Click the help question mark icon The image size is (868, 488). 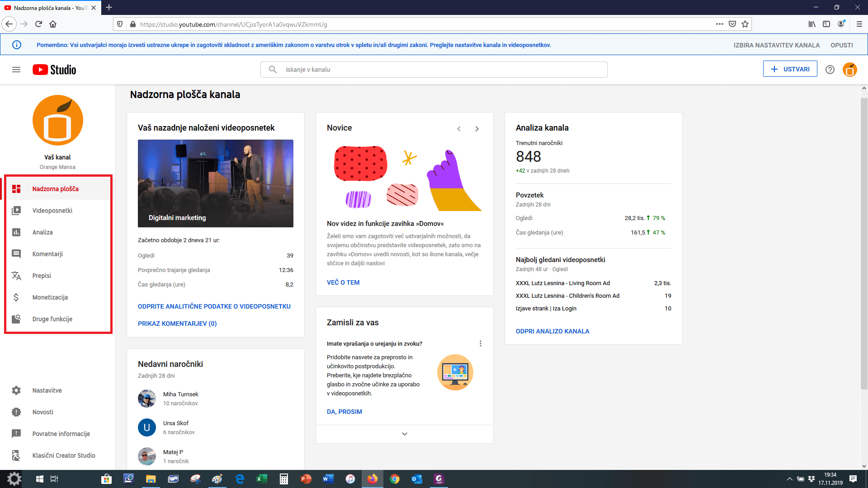click(x=830, y=70)
